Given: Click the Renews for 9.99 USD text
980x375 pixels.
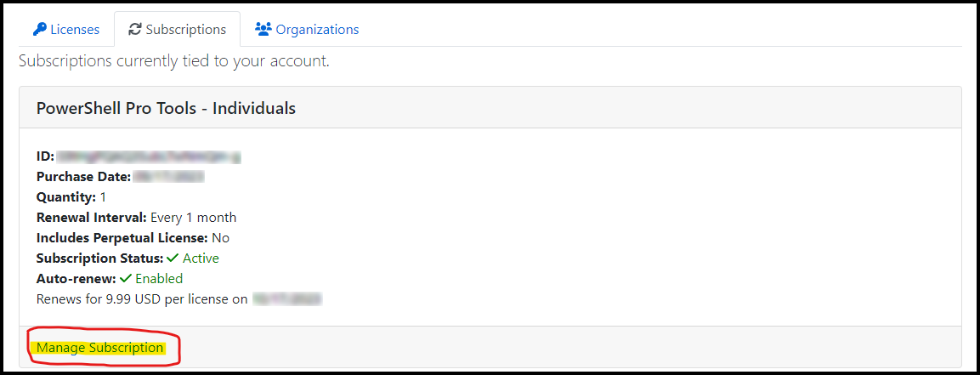Looking at the screenshot, I should pos(143,298).
